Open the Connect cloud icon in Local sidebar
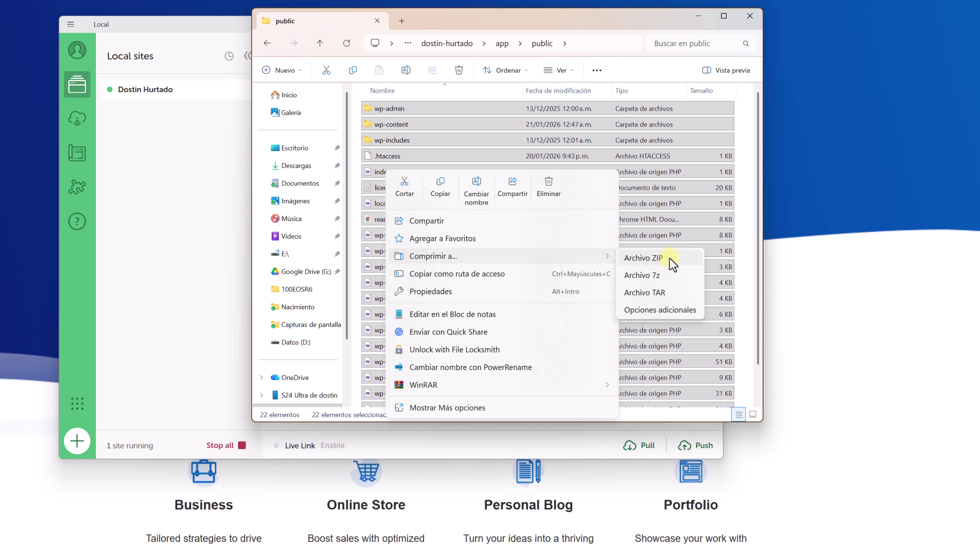 click(x=77, y=118)
